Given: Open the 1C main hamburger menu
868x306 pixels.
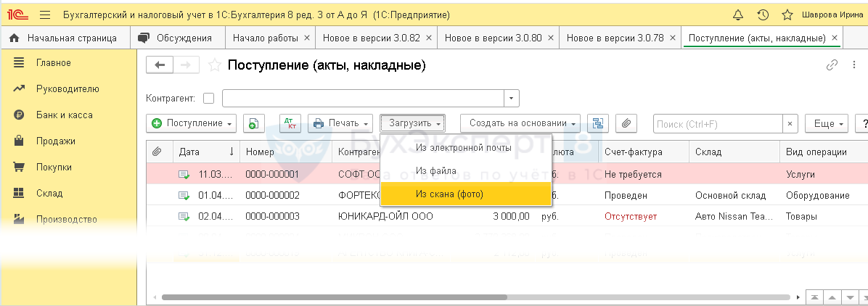Looking at the screenshot, I should (46, 15).
